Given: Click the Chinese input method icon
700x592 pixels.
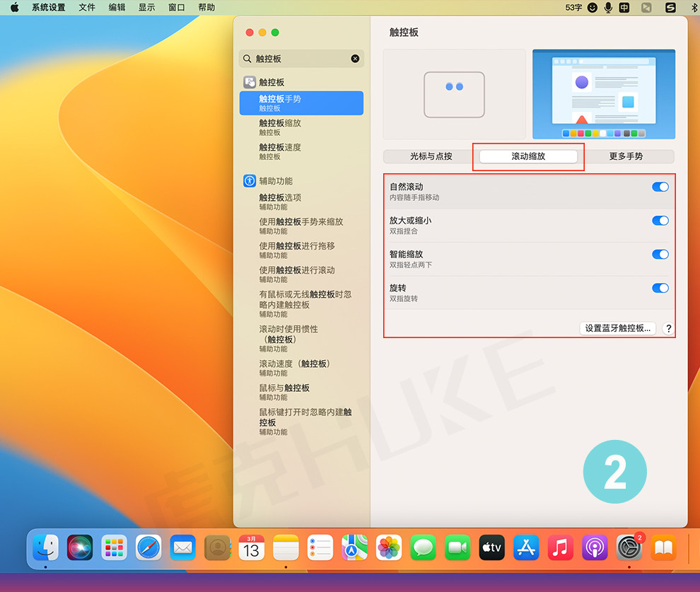Looking at the screenshot, I should click(x=624, y=7).
